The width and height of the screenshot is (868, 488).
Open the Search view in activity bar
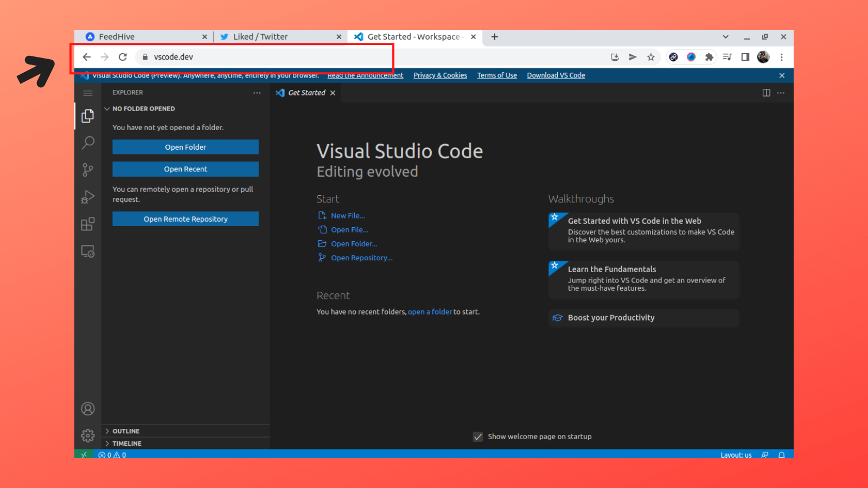pos(88,143)
